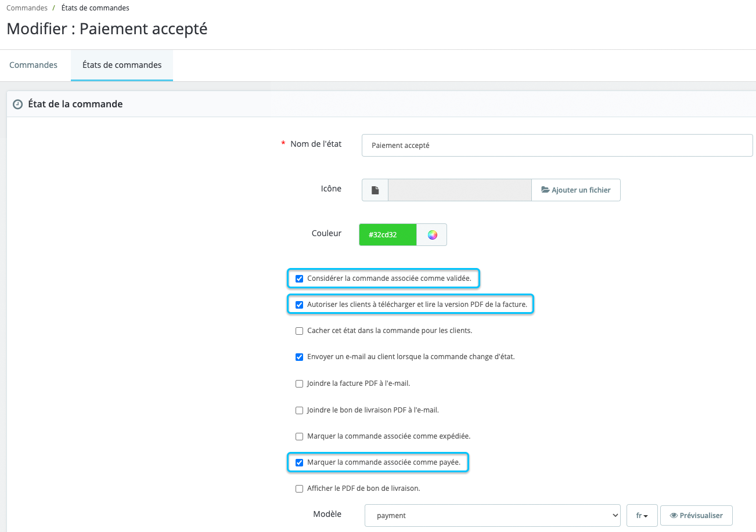The image size is (756, 532).
Task: Click the clock icon beside État de la commande
Action: pos(18,103)
